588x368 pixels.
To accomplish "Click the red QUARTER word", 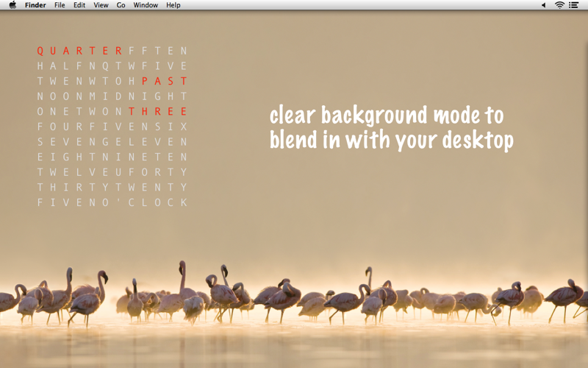I will [79, 51].
